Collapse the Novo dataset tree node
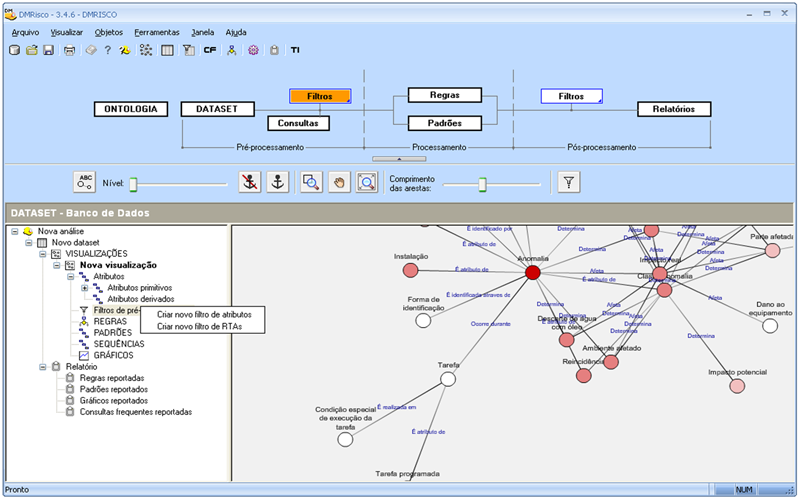This screenshot has height=499, width=800. (x=29, y=243)
